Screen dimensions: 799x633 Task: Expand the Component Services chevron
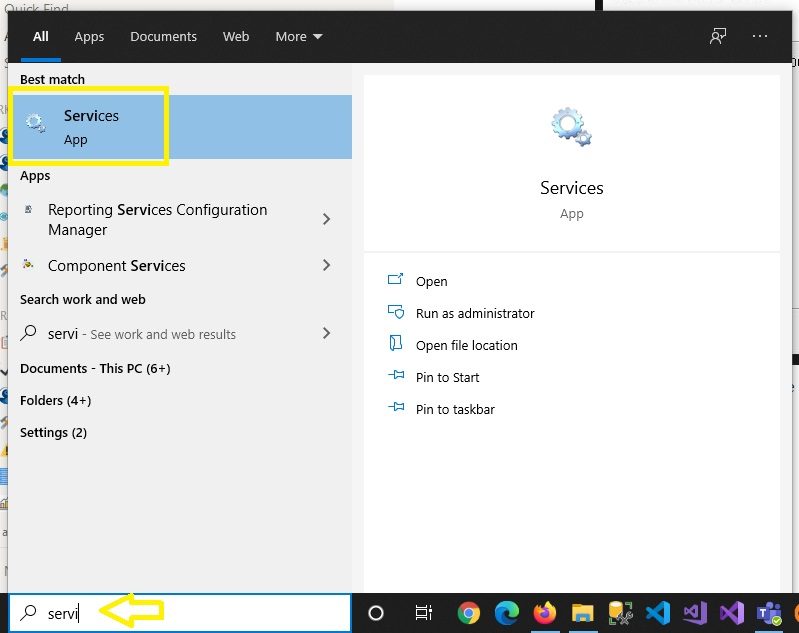tap(326, 265)
